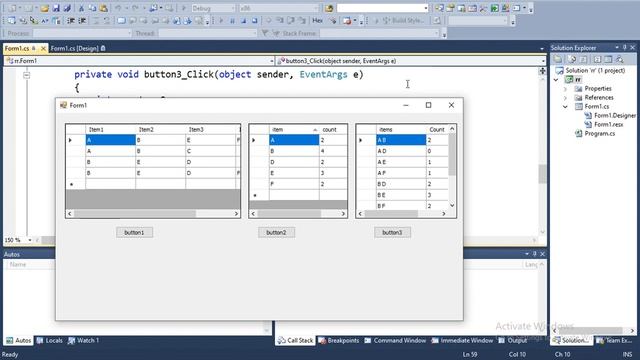Click the horizontal scrollbar thumb of the second grid
The width and height of the screenshot is (640, 360).
[289, 213]
